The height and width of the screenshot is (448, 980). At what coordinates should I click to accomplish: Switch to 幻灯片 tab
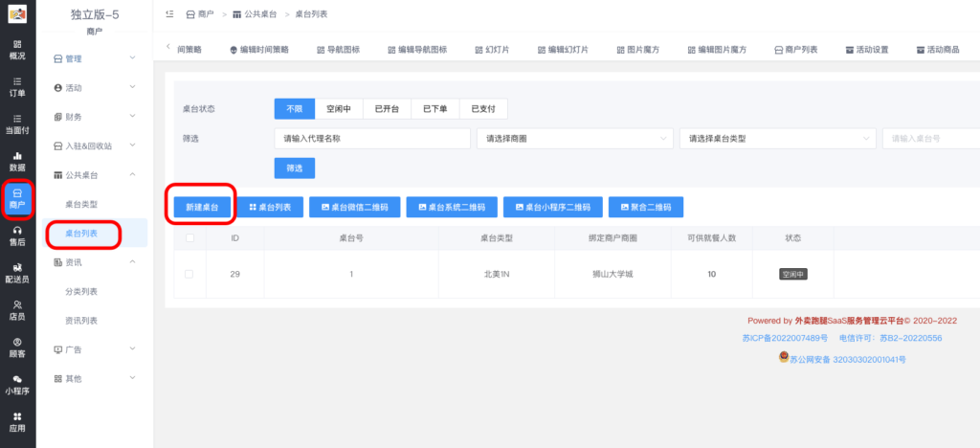click(x=492, y=50)
